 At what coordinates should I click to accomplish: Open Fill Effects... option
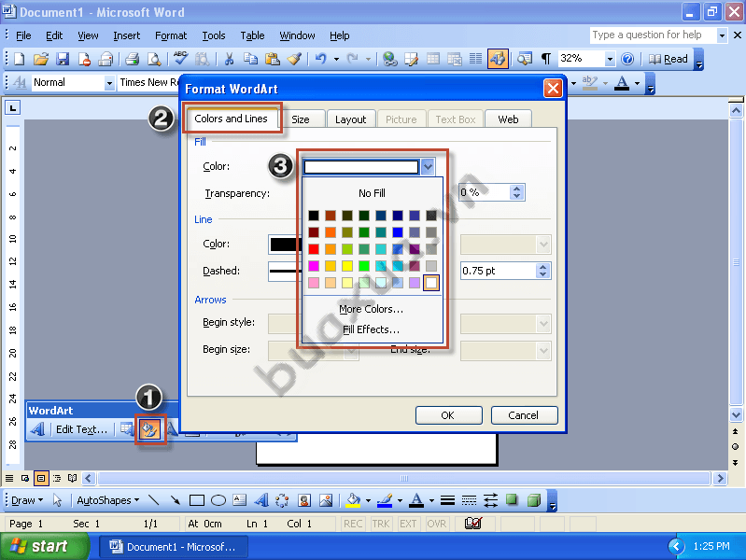tap(371, 329)
